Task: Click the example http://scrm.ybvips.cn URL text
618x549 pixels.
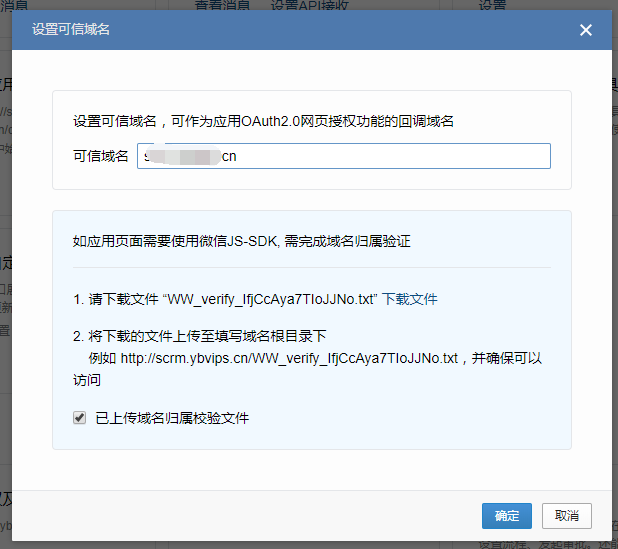Action: coord(289,357)
